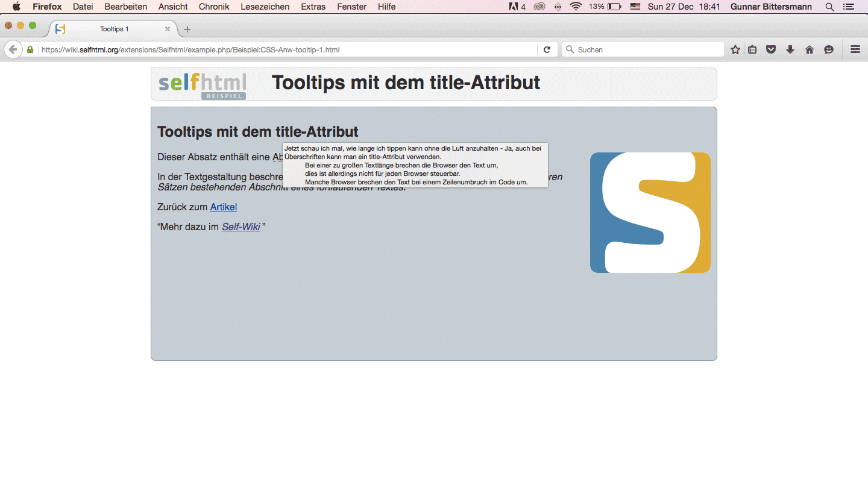Viewport: 868px width, 482px height.
Task: Click the text 'Dieser Absatz enthält eine'
Action: click(213, 157)
